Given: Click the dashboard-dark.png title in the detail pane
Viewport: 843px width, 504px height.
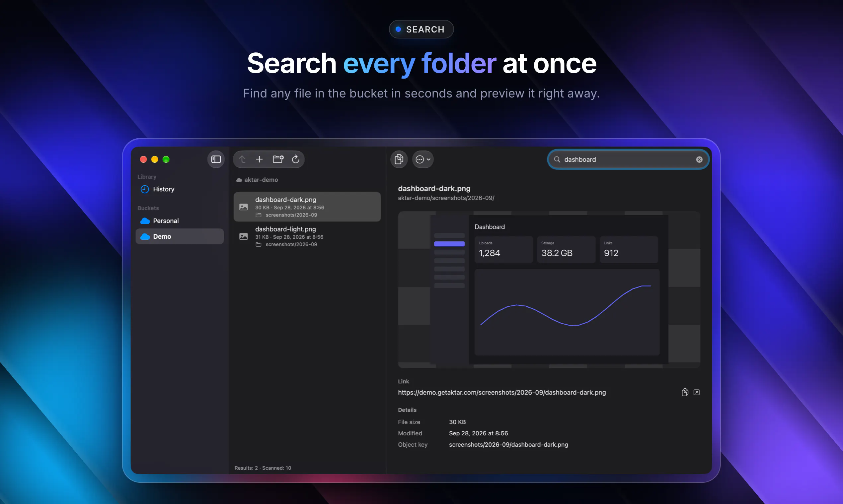Looking at the screenshot, I should tap(434, 188).
